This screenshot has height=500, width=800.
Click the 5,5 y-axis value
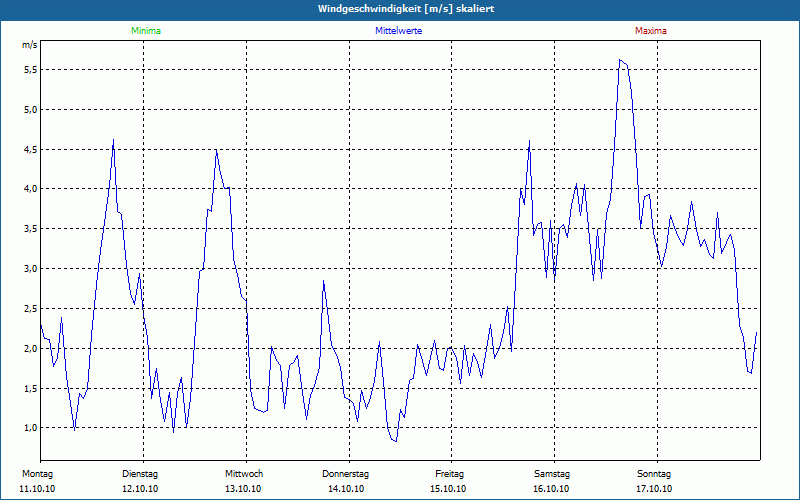(30, 70)
